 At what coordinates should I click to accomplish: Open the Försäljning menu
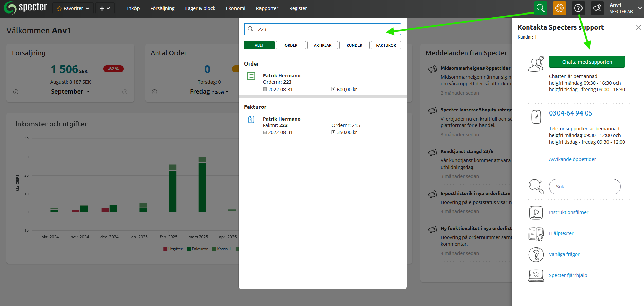tap(162, 8)
